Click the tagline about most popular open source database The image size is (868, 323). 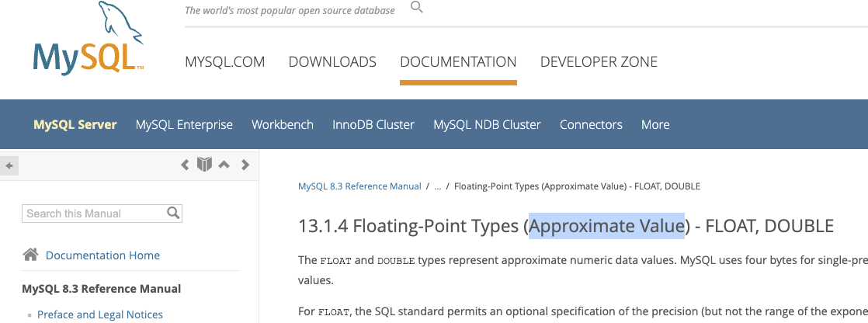290,10
